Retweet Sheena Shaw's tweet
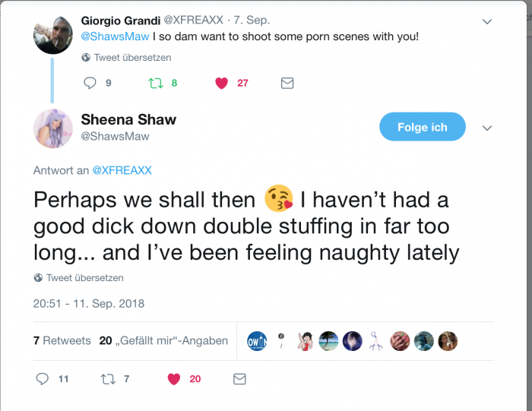 (x=106, y=378)
